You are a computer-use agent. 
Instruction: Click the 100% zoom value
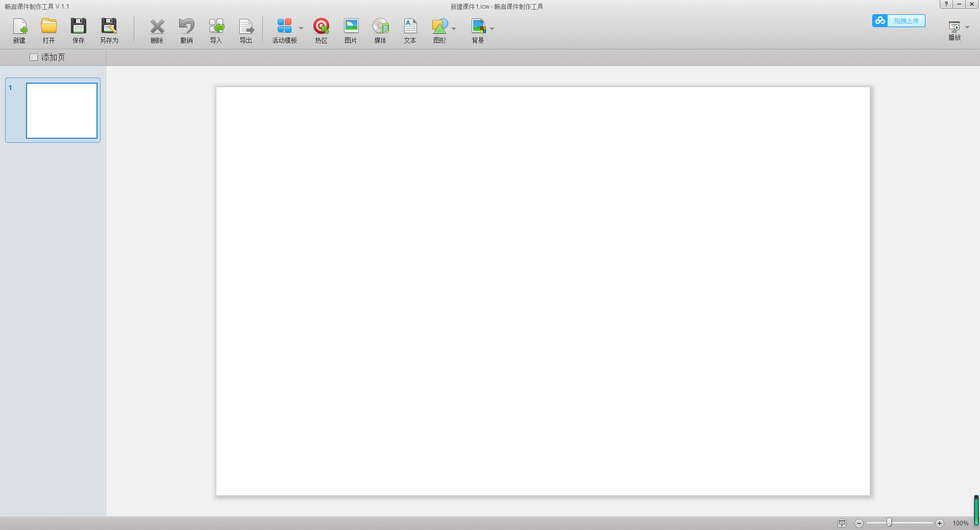click(x=961, y=523)
